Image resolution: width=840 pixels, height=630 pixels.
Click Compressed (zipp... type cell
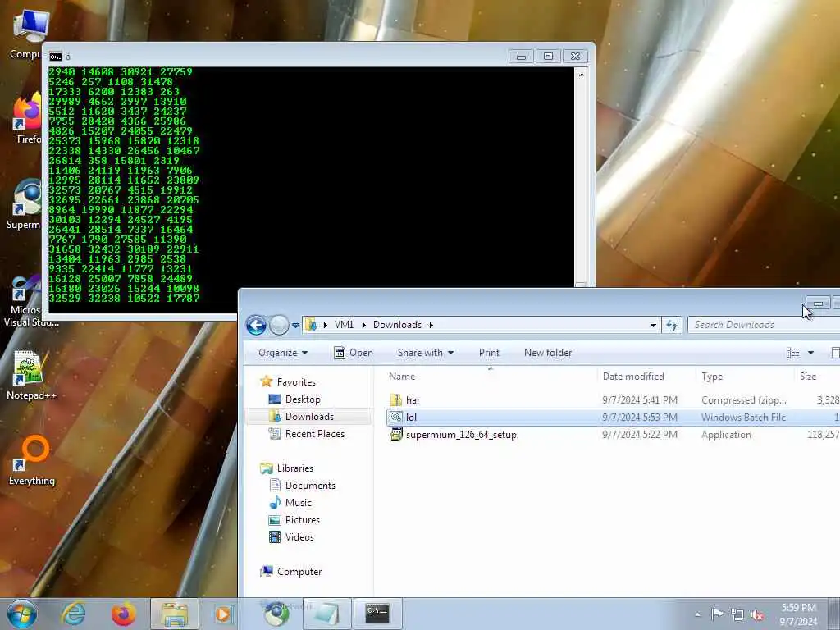(743, 400)
